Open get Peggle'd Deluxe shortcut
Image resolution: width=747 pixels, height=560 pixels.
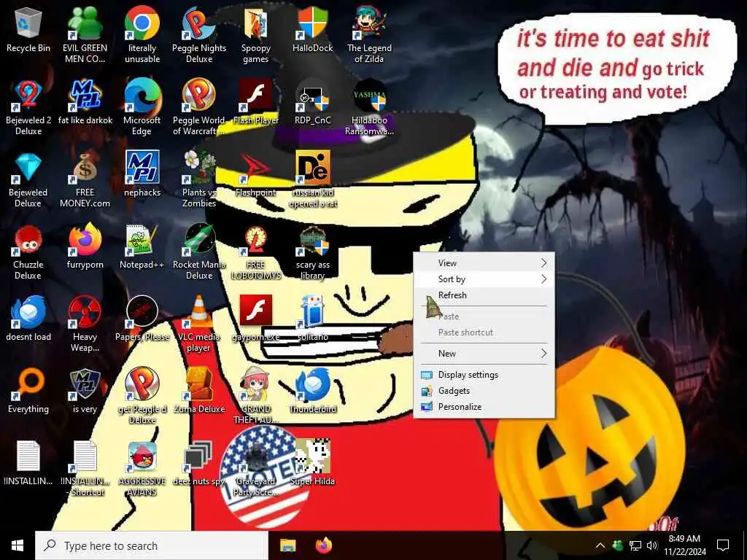tap(142, 396)
